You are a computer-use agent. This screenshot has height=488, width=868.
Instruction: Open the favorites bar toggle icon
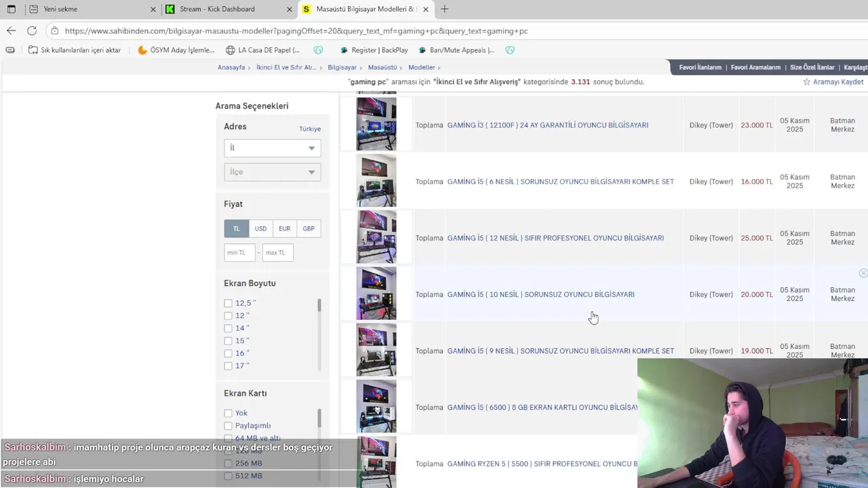pos(9,50)
